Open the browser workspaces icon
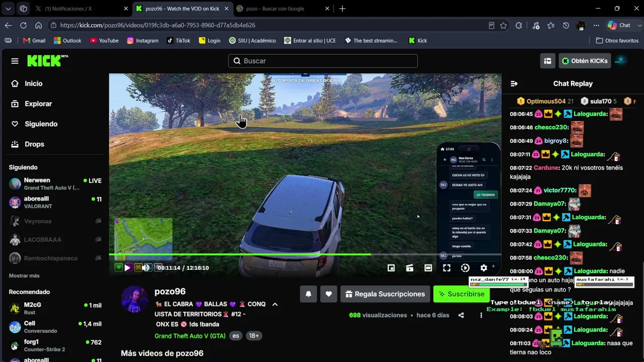The image size is (644, 362). pos(23,9)
